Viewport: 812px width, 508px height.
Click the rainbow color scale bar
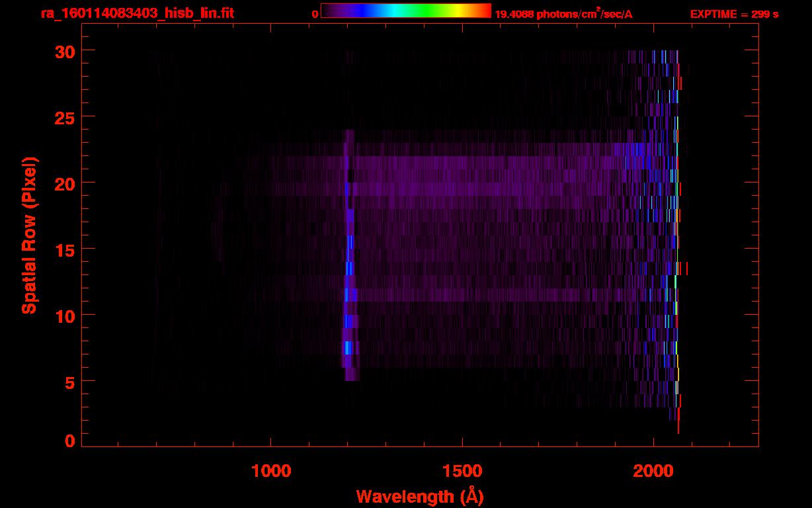point(406,11)
